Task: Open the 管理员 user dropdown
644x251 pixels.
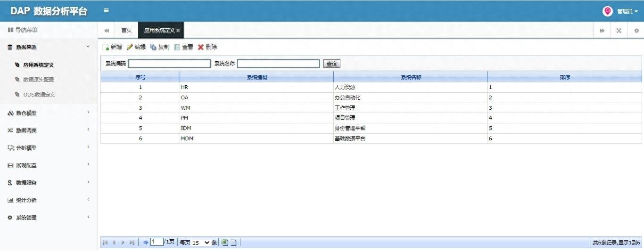Action: click(627, 11)
